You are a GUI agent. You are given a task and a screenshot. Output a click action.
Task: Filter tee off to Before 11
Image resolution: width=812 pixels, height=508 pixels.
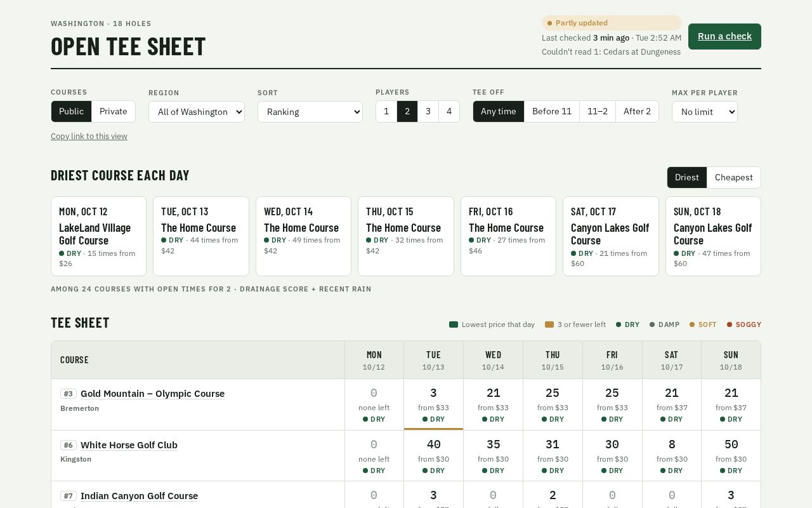[552, 111]
